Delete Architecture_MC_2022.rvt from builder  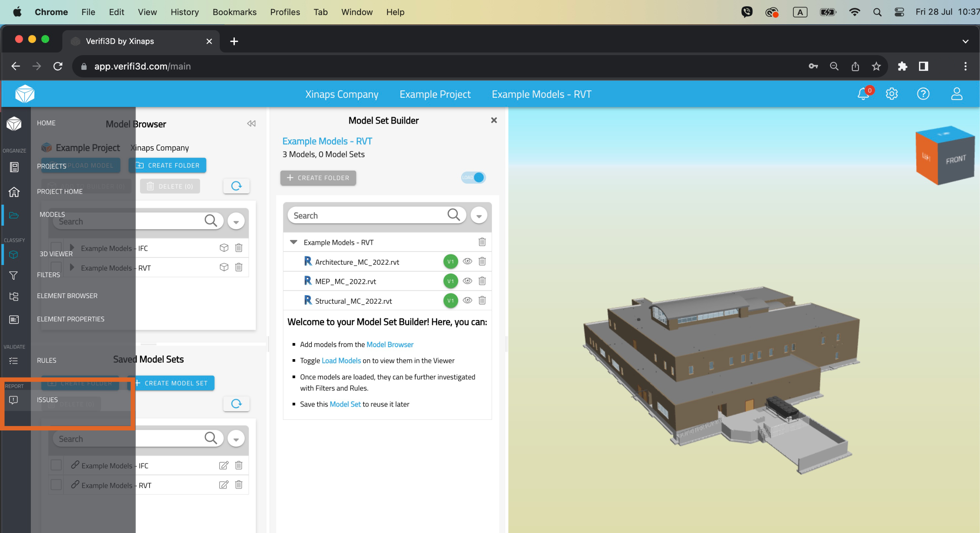pyautogui.click(x=482, y=261)
